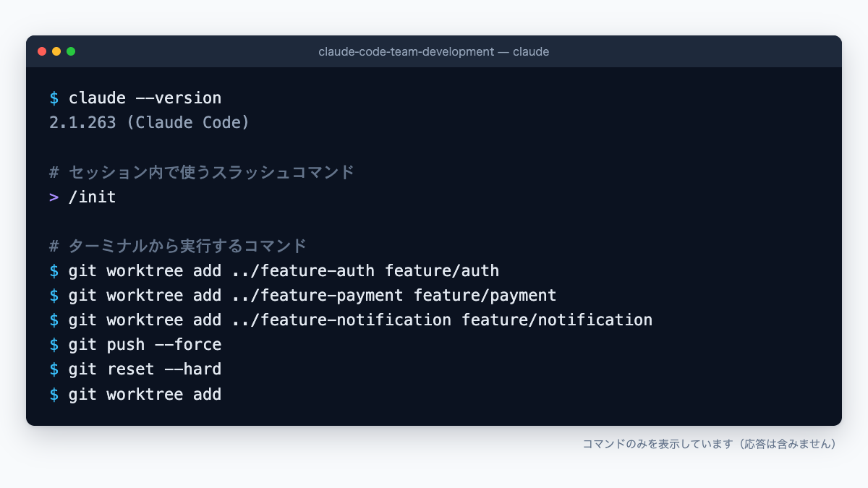
Task: Click the yellow minimize window button
Action: [56, 51]
